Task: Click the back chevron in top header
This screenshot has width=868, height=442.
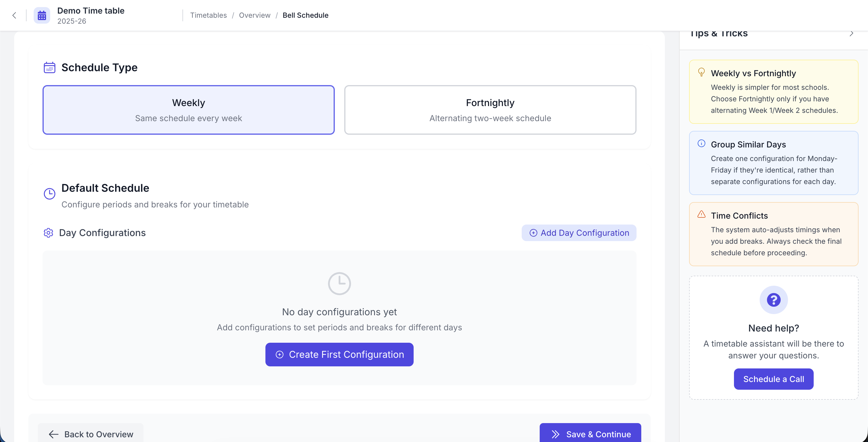Action: click(x=14, y=15)
